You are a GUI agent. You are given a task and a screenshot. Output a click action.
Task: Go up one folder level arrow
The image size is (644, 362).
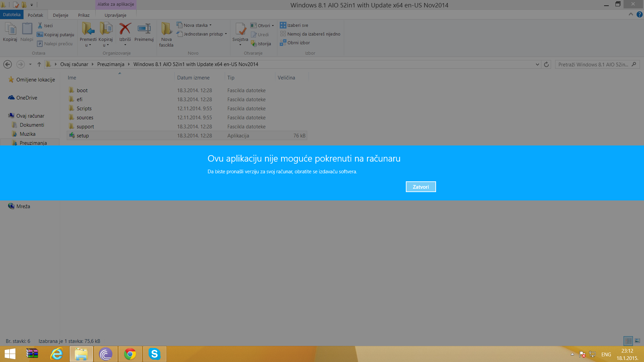pyautogui.click(x=39, y=64)
